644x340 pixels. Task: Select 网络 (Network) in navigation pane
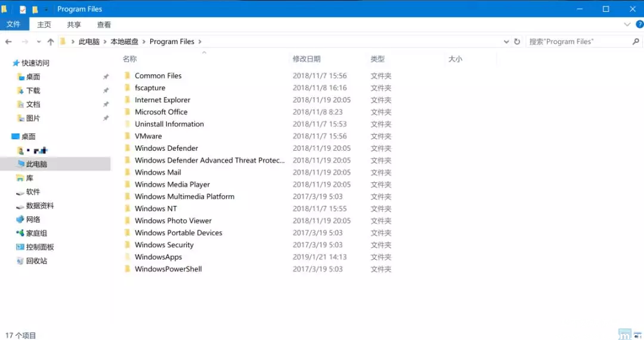point(33,219)
